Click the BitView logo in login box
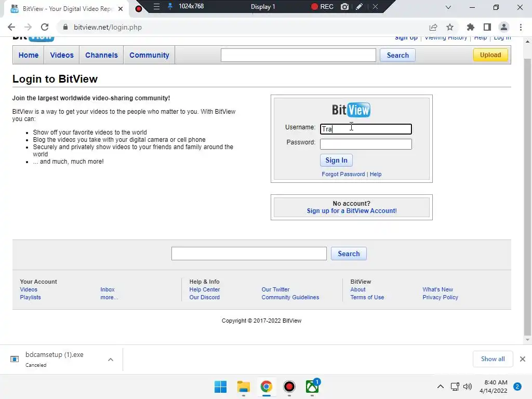 click(351, 110)
